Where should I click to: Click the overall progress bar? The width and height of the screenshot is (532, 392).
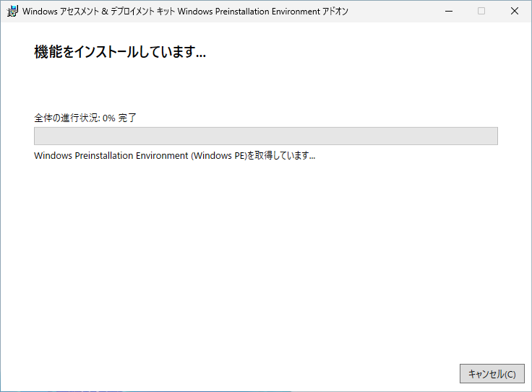coord(266,136)
